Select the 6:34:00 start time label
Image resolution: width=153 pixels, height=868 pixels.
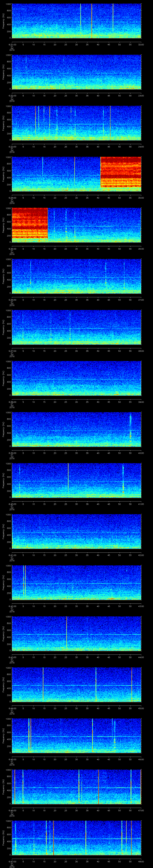pyautogui.click(x=12, y=197)
